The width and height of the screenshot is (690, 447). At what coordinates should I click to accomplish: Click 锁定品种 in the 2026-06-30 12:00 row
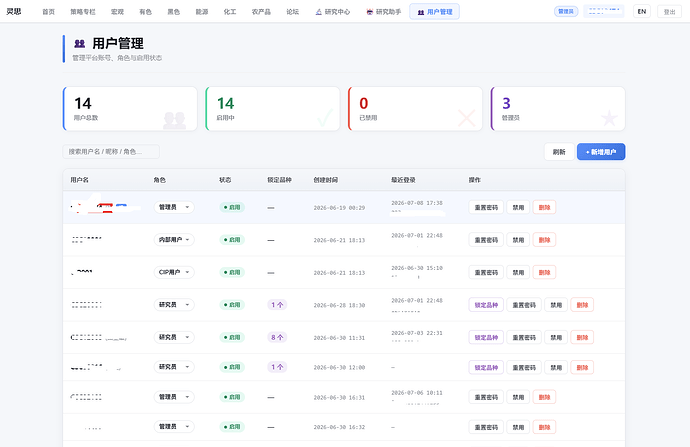486,367
